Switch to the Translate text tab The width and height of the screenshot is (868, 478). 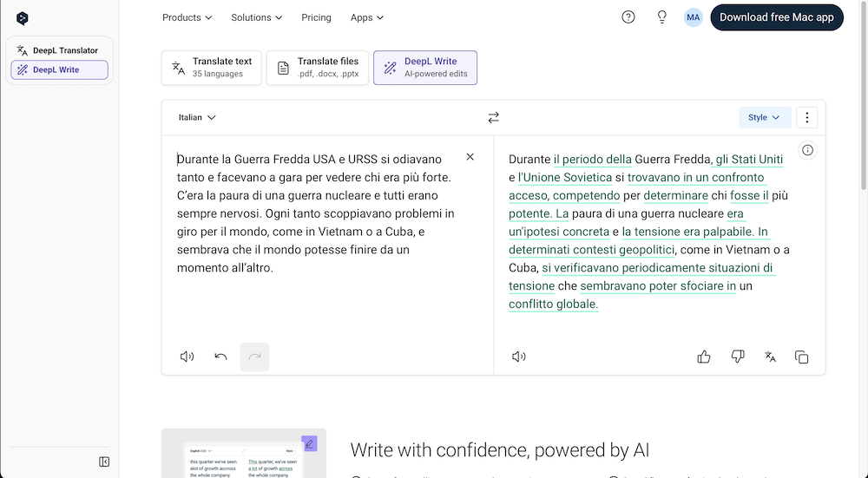pyautogui.click(x=212, y=68)
